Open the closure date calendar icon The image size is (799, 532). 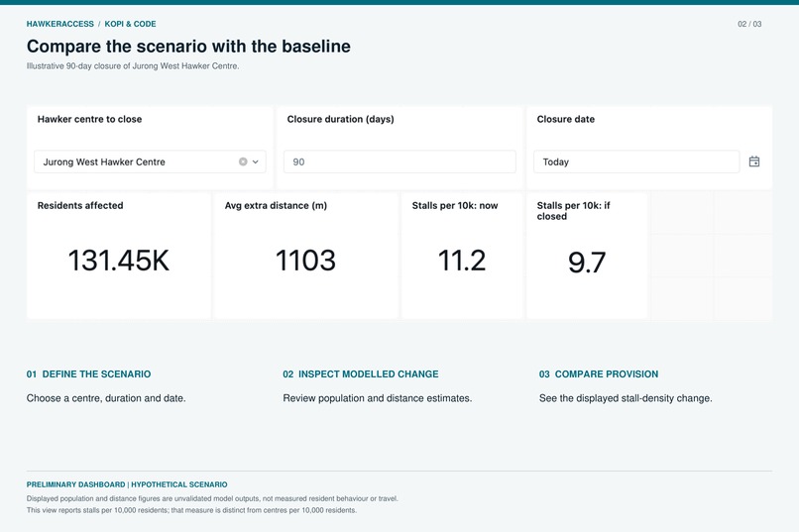[754, 161]
